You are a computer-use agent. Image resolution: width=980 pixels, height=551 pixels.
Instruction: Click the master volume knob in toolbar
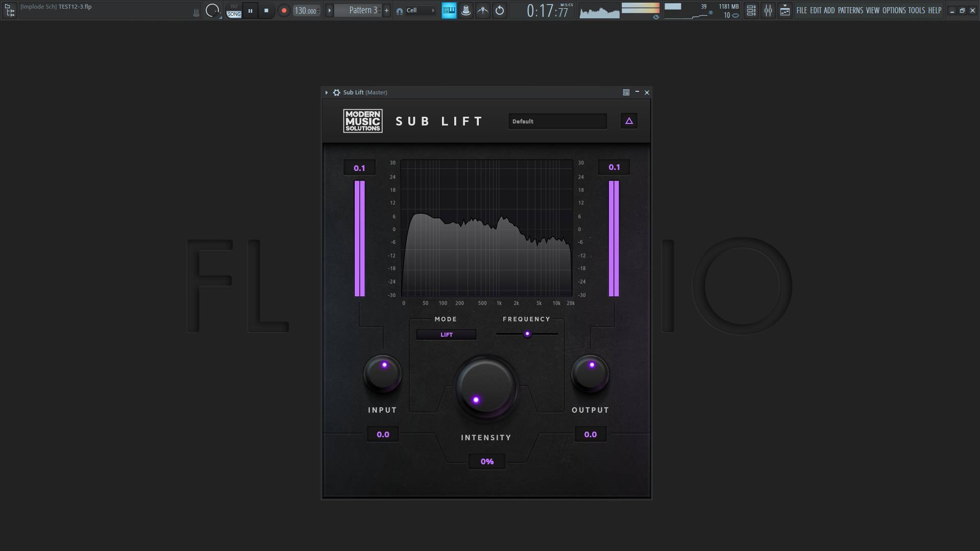pyautogui.click(x=212, y=10)
